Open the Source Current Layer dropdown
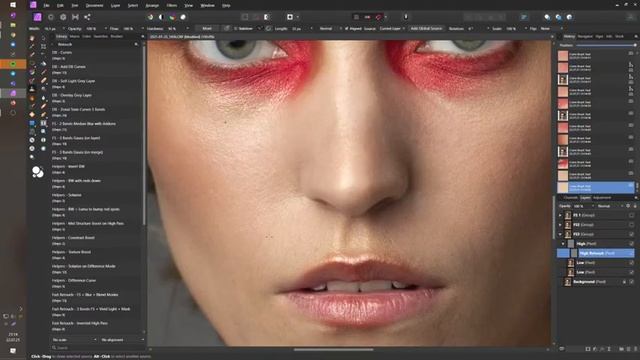Viewport: 640px width, 360px height. click(392, 29)
